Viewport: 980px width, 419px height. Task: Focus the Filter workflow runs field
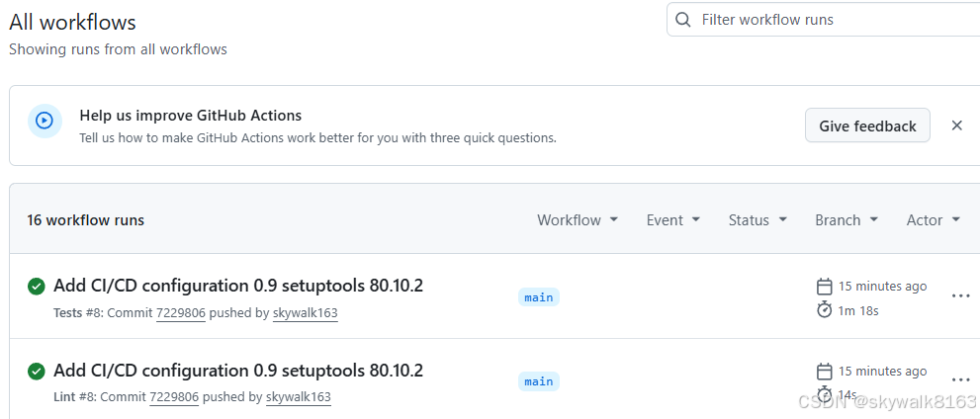pos(823,20)
